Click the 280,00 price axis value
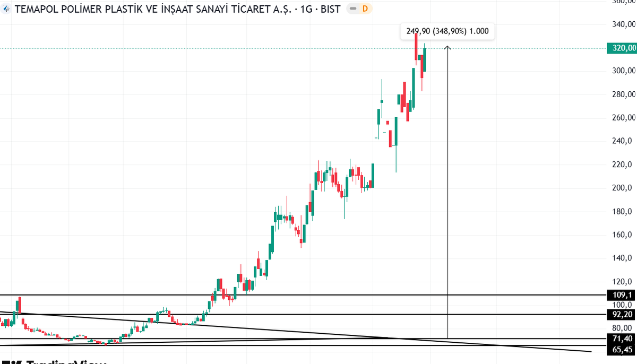 [624, 94]
